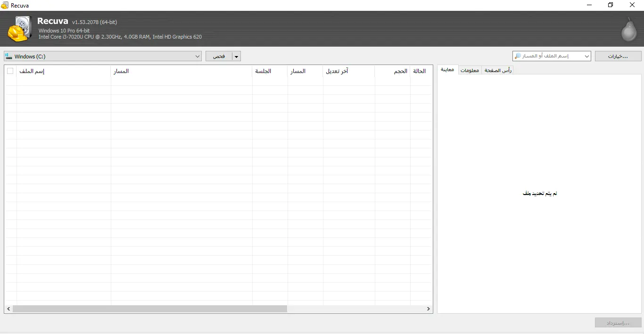Click the Recuva hard-hat drive logo
The width and height of the screenshot is (644, 334).
click(x=20, y=29)
